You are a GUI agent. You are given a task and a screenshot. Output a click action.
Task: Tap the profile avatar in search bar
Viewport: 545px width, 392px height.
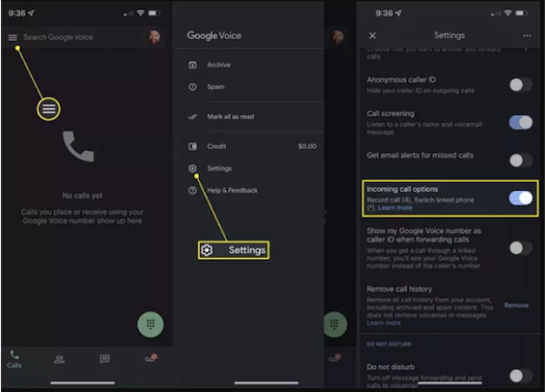coord(154,37)
